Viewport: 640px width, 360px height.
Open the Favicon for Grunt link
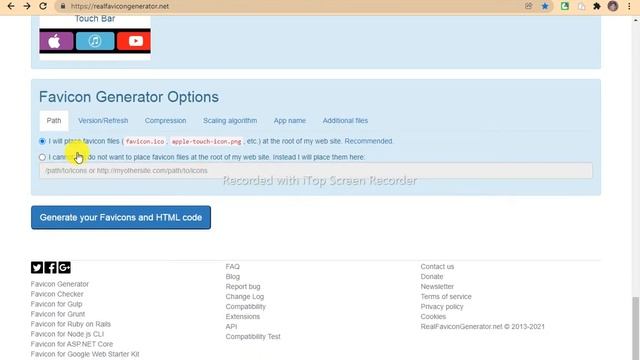tap(58, 314)
